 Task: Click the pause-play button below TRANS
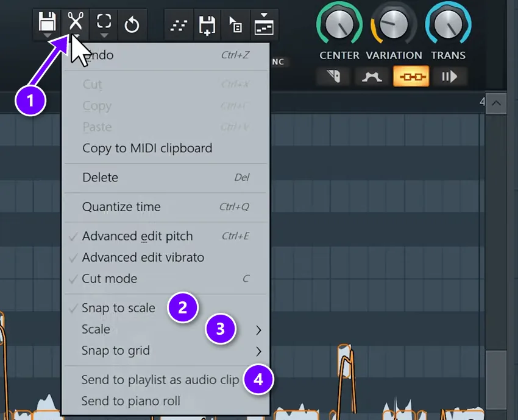450,77
